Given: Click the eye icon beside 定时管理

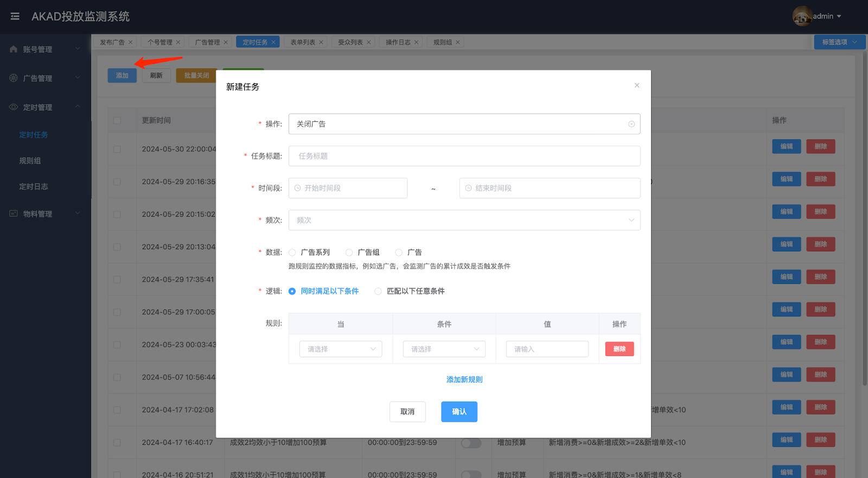Looking at the screenshot, I should [14, 107].
